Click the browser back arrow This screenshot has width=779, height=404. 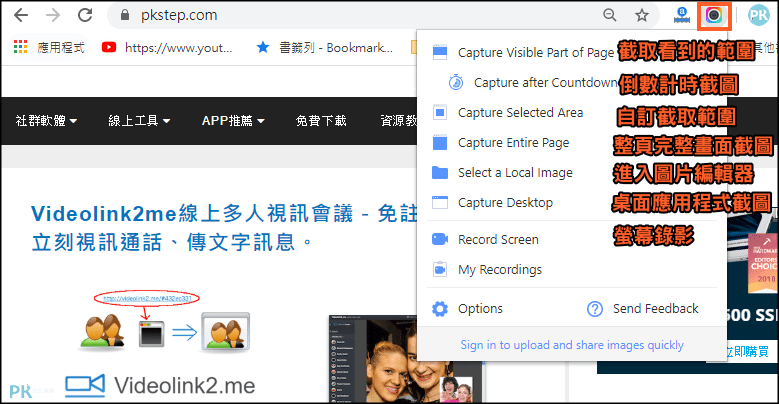click(x=21, y=15)
